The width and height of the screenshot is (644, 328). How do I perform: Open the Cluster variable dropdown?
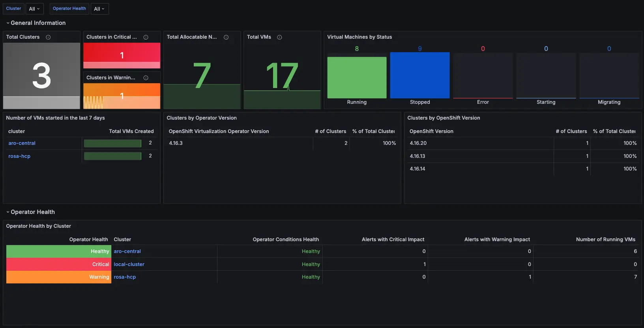point(34,9)
